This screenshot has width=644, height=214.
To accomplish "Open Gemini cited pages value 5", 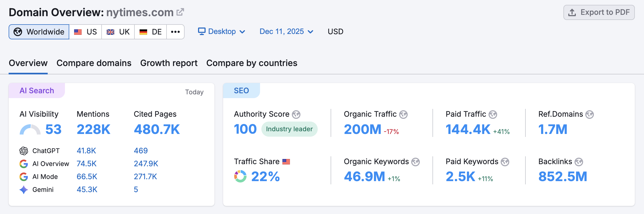I will 136,189.
